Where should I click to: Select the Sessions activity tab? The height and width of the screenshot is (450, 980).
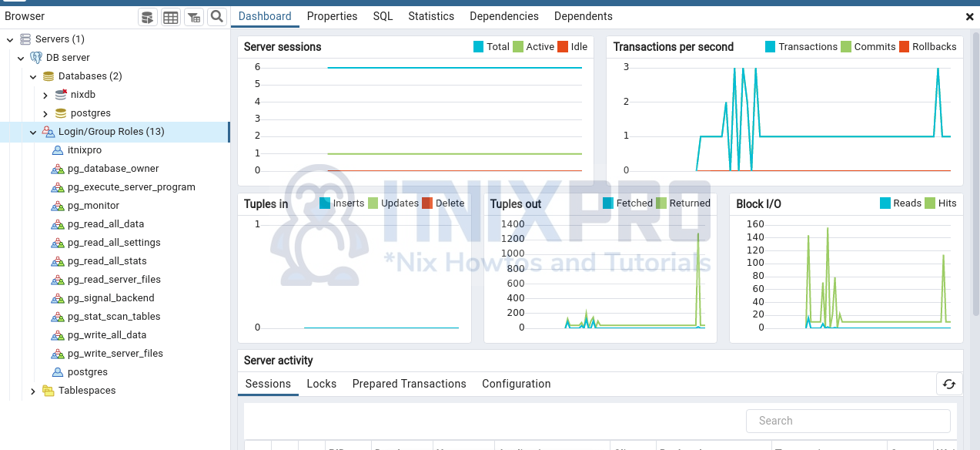click(x=268, y=384)
